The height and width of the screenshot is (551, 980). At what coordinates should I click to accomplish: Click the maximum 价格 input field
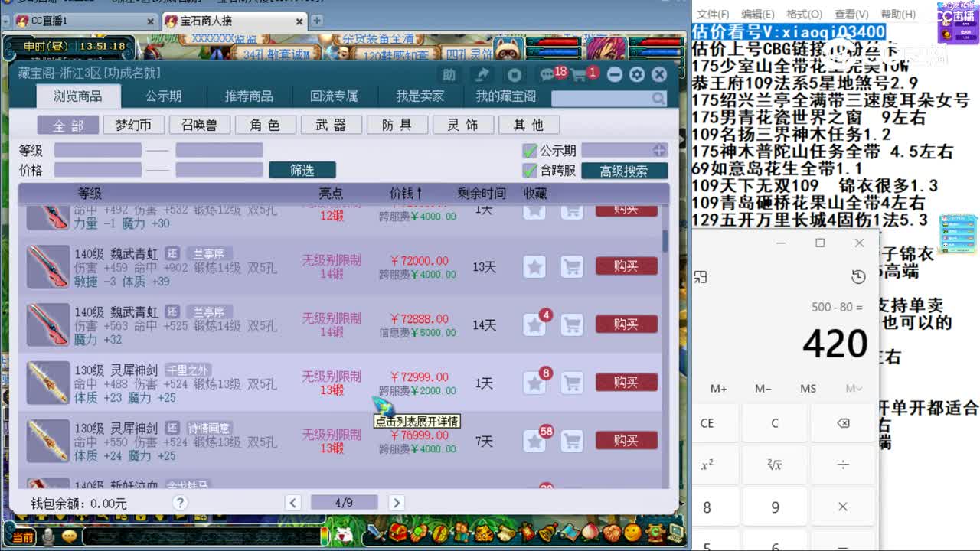pyautogui.click(x=219, y=170)
